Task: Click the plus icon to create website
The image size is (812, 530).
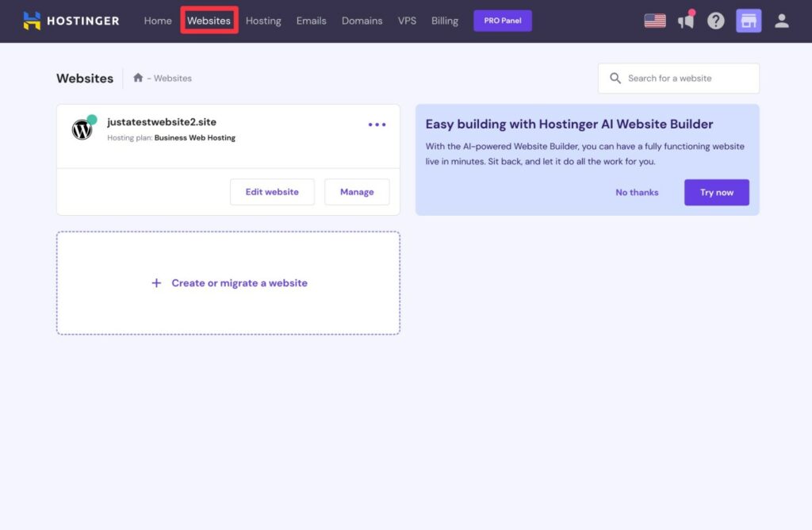Action: click(156, 283)
